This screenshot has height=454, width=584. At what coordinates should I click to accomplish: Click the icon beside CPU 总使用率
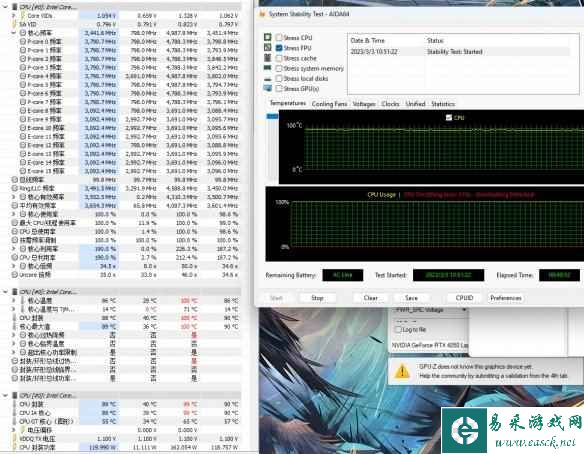[15, 231]
